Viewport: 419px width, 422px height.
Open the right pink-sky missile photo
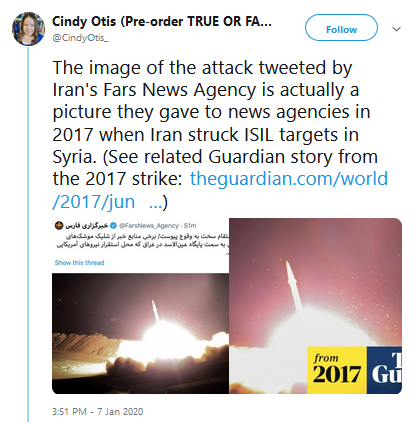[315, 306]
